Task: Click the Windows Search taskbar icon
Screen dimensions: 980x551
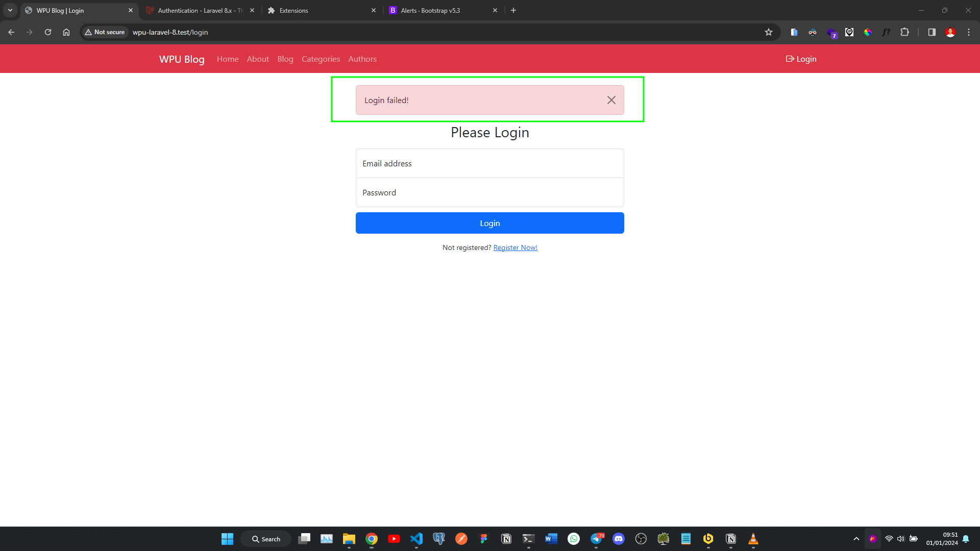Action: (267, 539)
